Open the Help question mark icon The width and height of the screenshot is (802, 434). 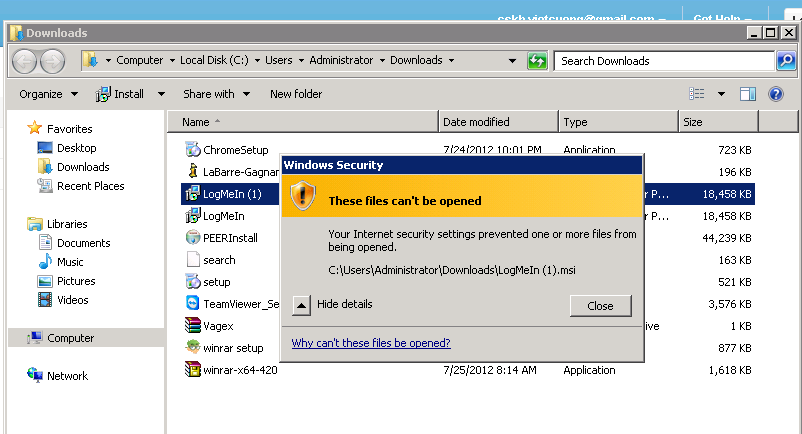[775, 94]
